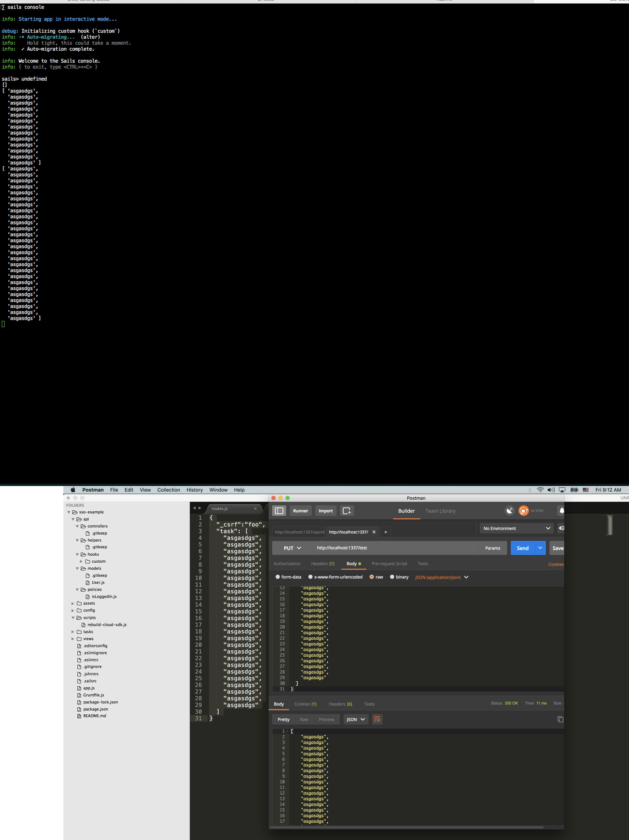Screen dimensions: 629x840
Task: Open a new window with the plus icon
Action: [347, 511]
